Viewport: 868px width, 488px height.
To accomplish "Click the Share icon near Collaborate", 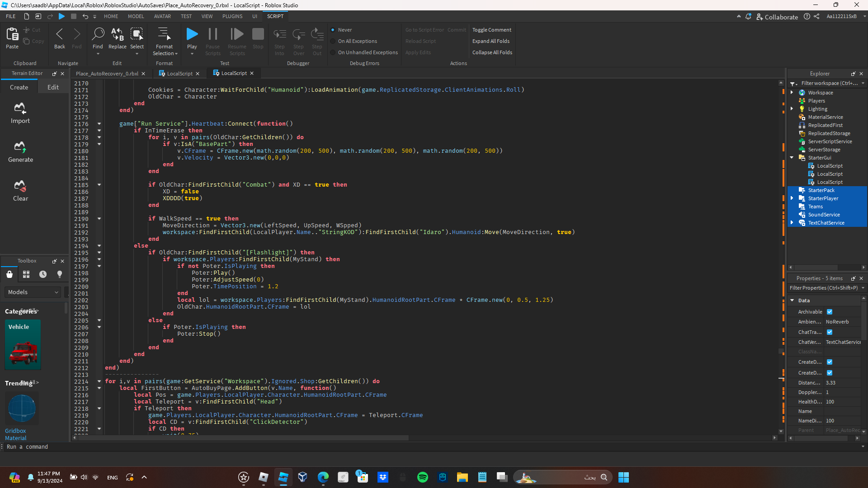I will pos(816,16).
